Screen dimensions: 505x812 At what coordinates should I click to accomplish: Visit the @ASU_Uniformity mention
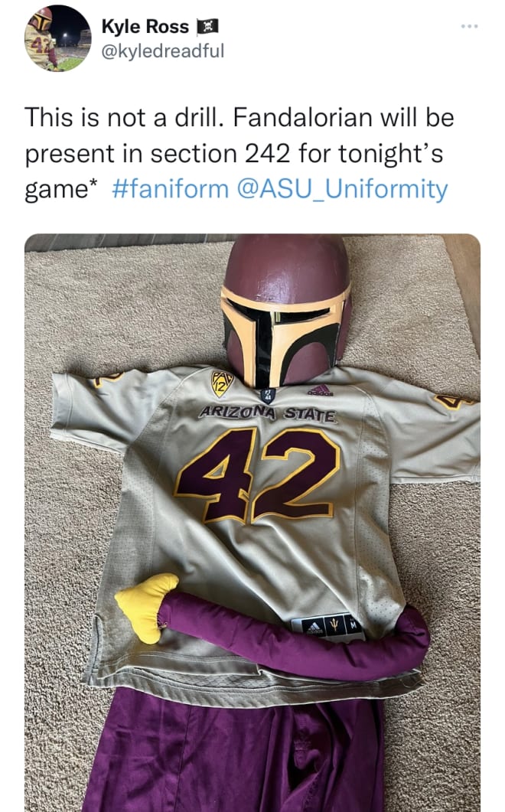[x=342, y=188]
